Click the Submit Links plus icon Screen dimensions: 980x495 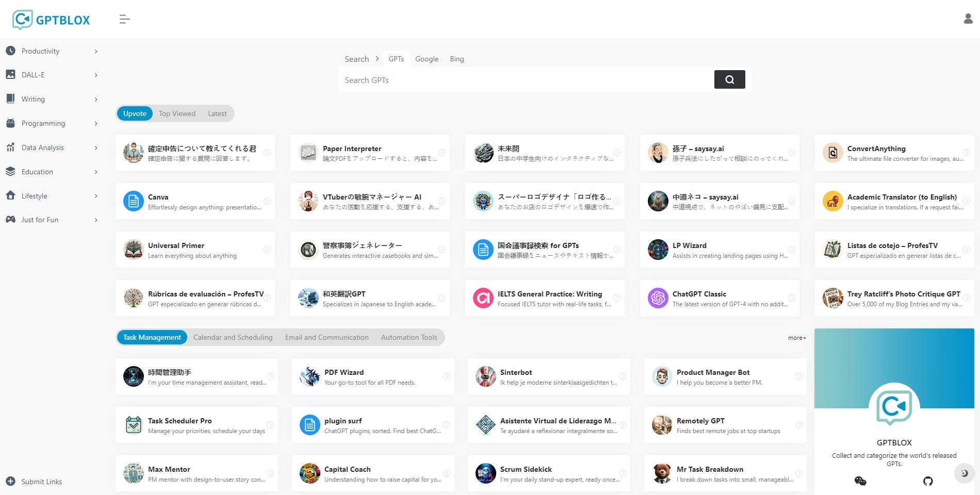point(10,481)
